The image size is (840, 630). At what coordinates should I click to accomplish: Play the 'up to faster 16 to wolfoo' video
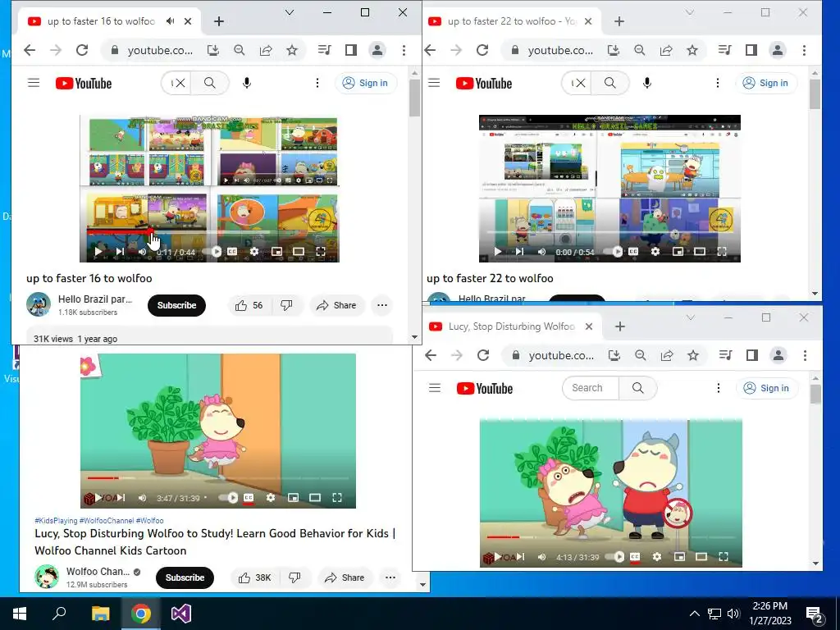click(x=98, y=251)
